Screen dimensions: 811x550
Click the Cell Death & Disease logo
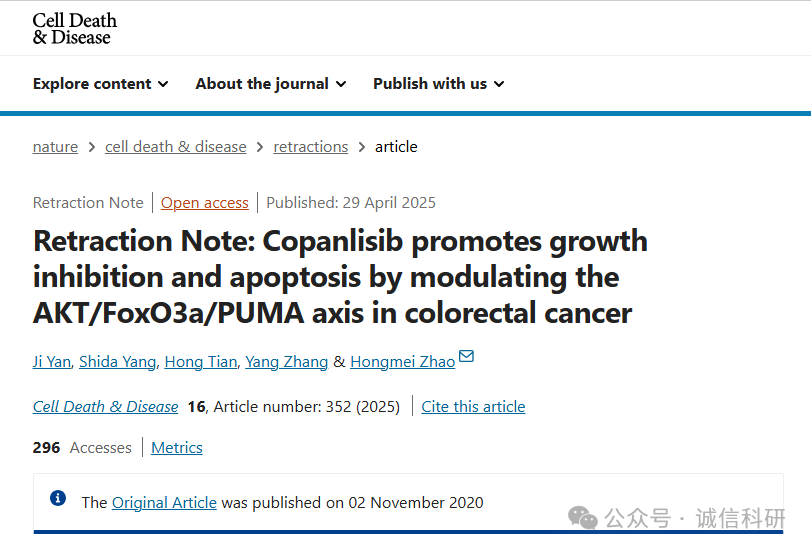74,28
